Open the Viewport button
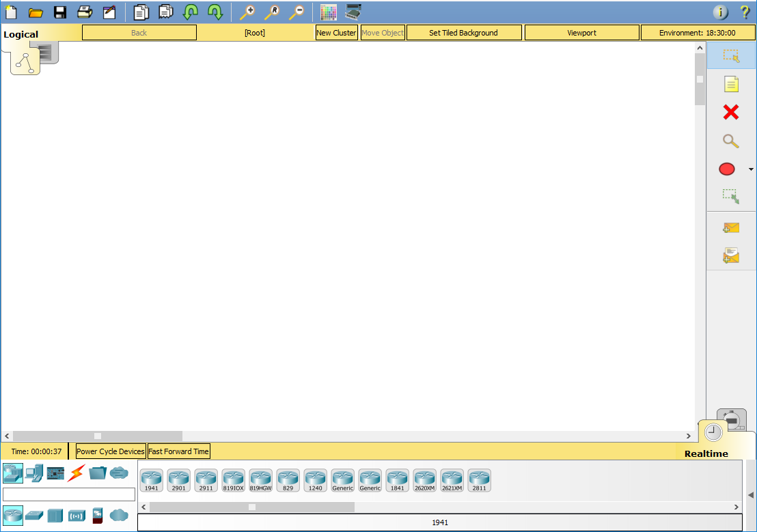This screenshot has height=532, width=757. pos(581,33)
